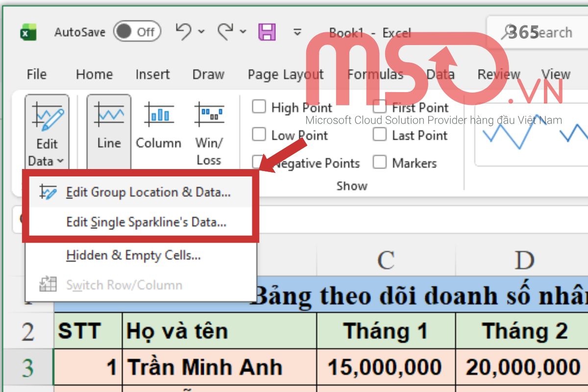Choose Edit Group Location & Data menu item
This screenshot has width=588, height=392.
[141, 192]
